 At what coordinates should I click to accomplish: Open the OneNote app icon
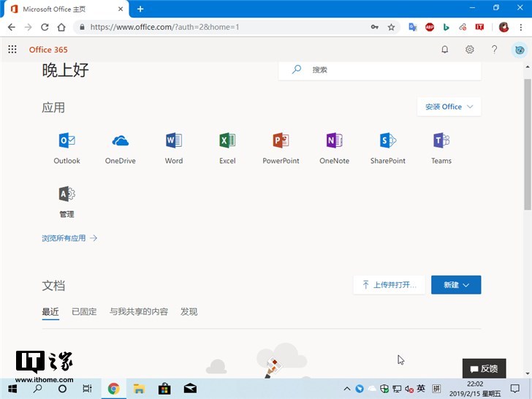[334, 141]
